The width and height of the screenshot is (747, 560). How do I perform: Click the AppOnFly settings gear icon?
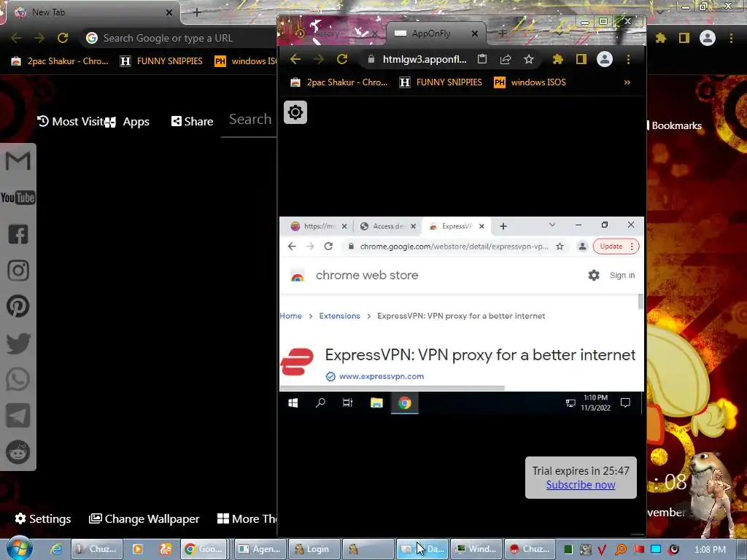pos(295,112)
